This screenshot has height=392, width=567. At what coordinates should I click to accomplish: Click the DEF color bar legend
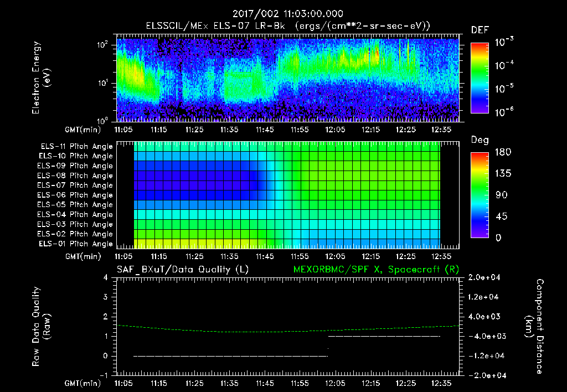click(480, 78)
